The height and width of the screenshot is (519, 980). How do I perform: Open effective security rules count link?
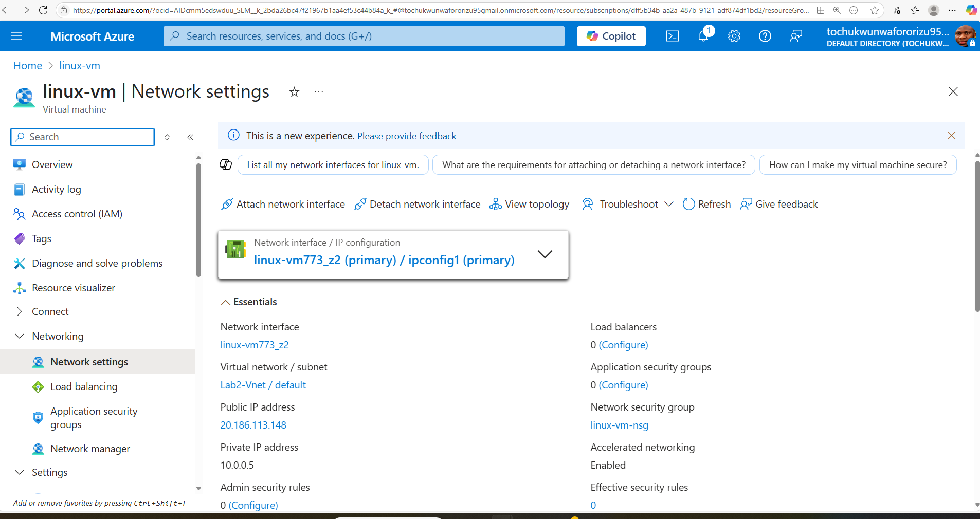pyautogui.click(x=593, y=505)
